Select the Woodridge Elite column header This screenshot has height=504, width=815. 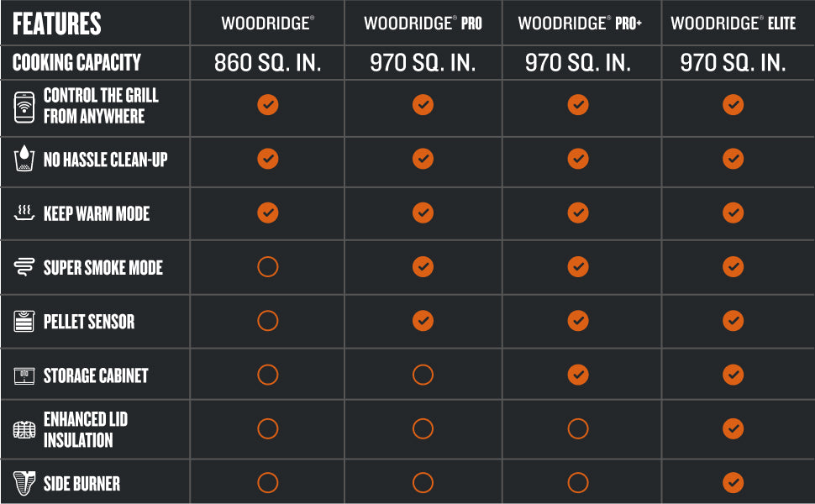click(733, 24)
